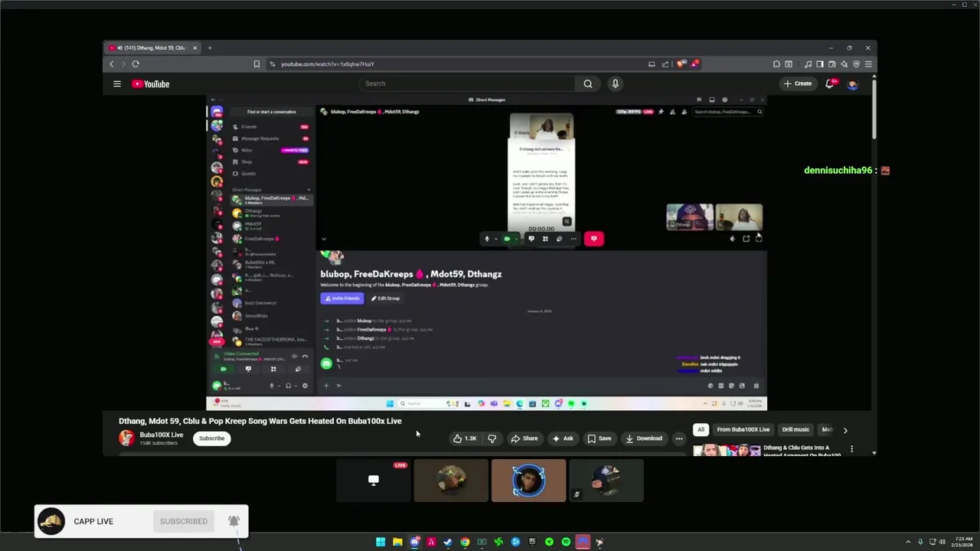Go back in the browser
This screenshot has height=551, width=980.
pyautogui.click(x=112, y=64)
